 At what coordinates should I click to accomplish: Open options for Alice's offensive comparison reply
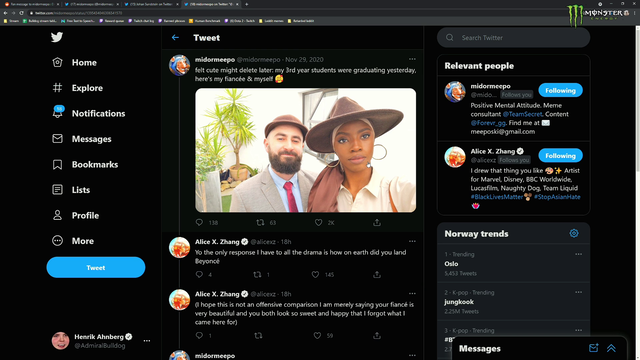[412, 293]
